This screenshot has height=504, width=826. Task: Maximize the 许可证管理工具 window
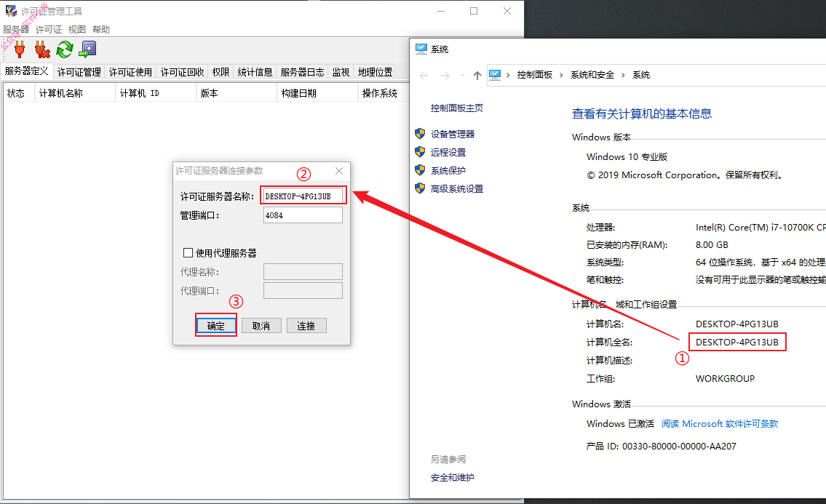pyautogui.click(x=474, y=11)
